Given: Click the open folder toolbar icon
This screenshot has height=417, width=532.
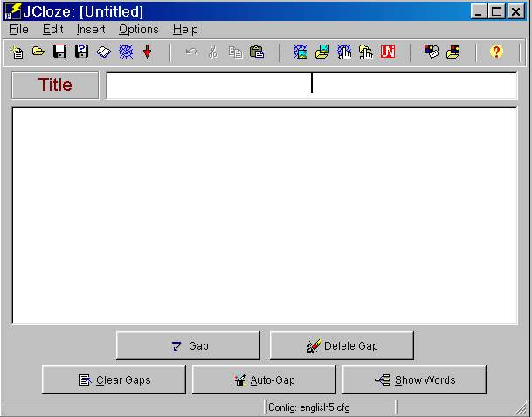Looking at the screenshot, I should 38,52.
